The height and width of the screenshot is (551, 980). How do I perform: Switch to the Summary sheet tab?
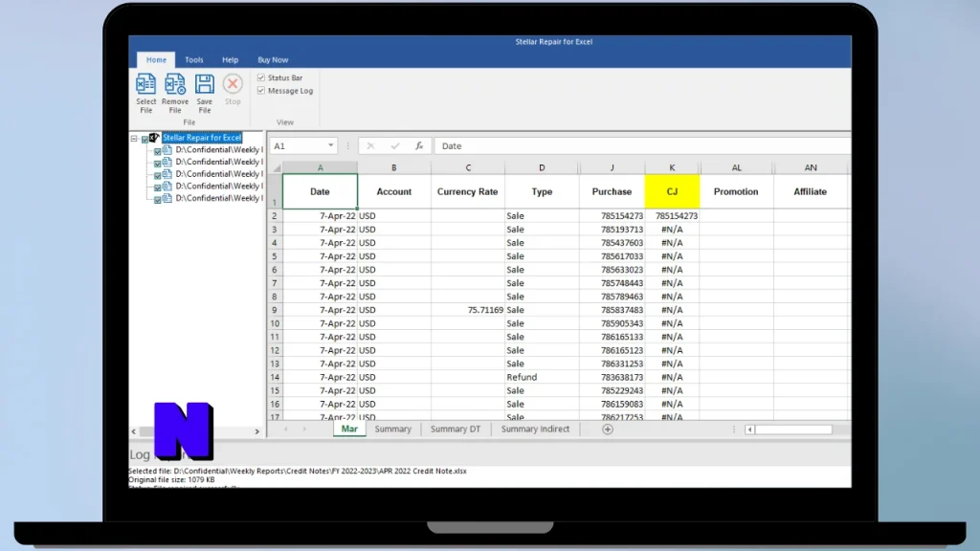point(393,430)
